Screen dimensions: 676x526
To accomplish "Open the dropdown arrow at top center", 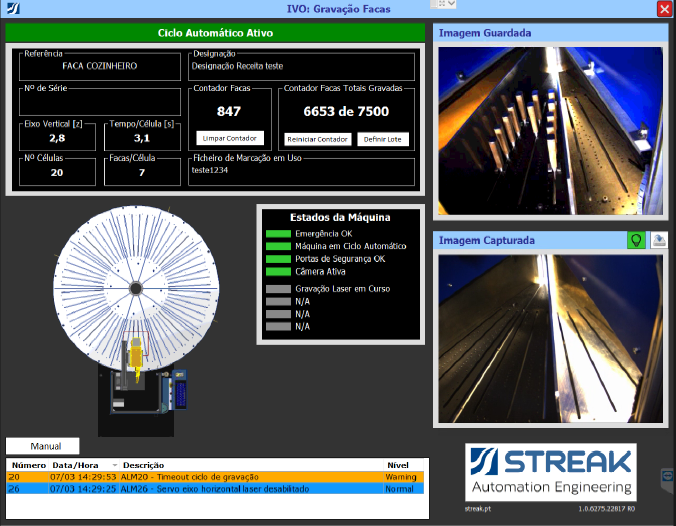I will coord(450,4).
